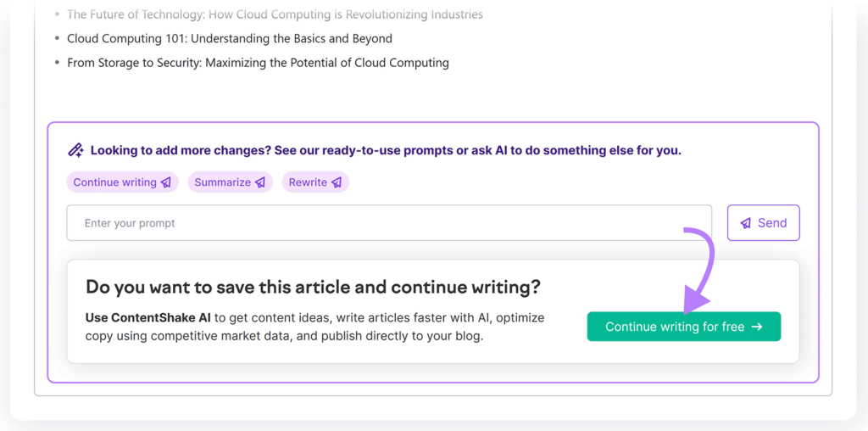868x431 pixels.
Task: Select The Future of Technology title line
Action: tap(275, 14)
